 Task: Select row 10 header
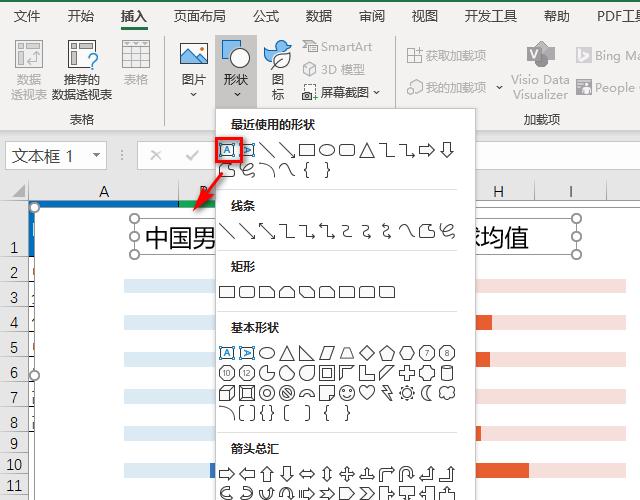14,464
